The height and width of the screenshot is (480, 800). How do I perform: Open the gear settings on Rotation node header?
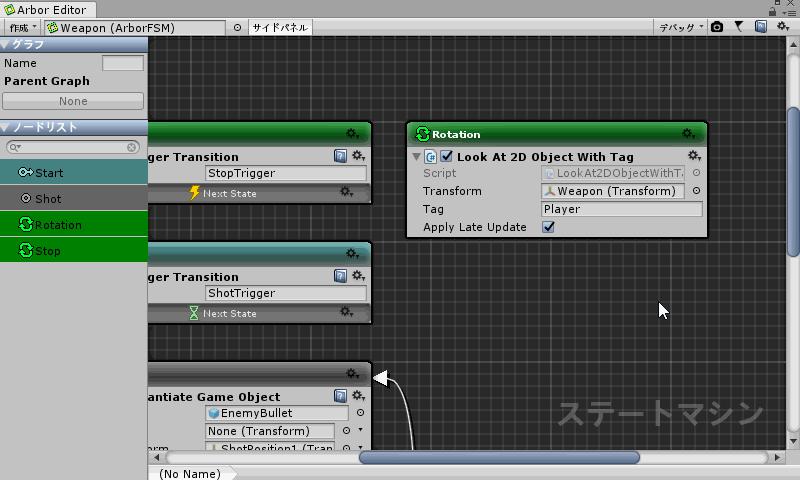pos(689,134)
